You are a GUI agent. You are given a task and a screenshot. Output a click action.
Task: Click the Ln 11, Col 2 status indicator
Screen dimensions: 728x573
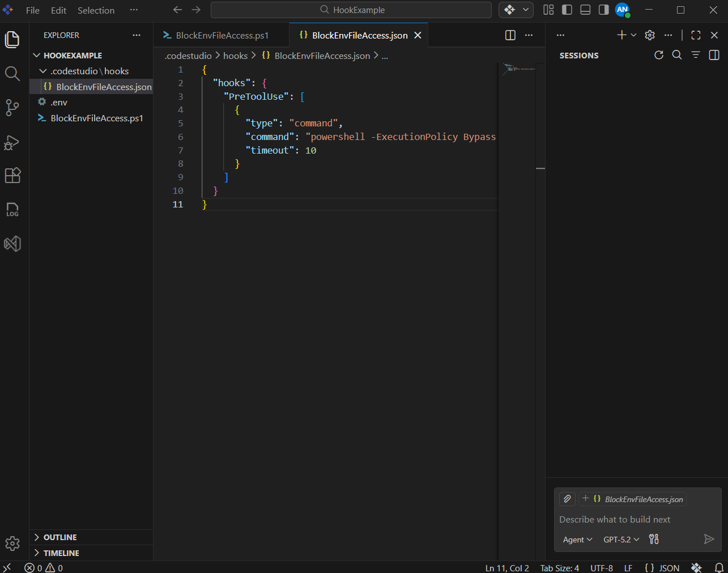tap(507, 567)
